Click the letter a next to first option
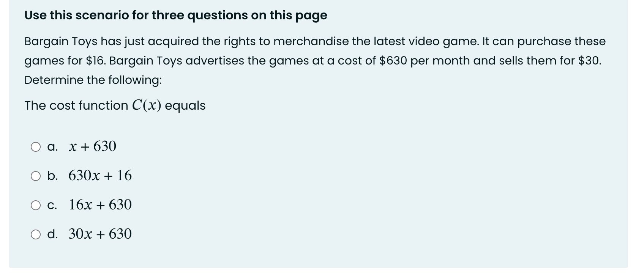 pyautogui.click(x=52, y=147)
